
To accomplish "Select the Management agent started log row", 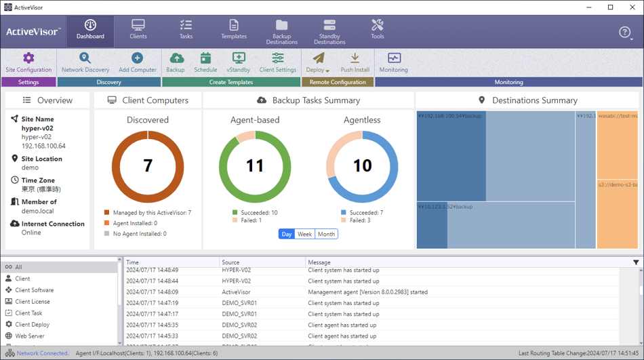I will (x=371, y=292).
